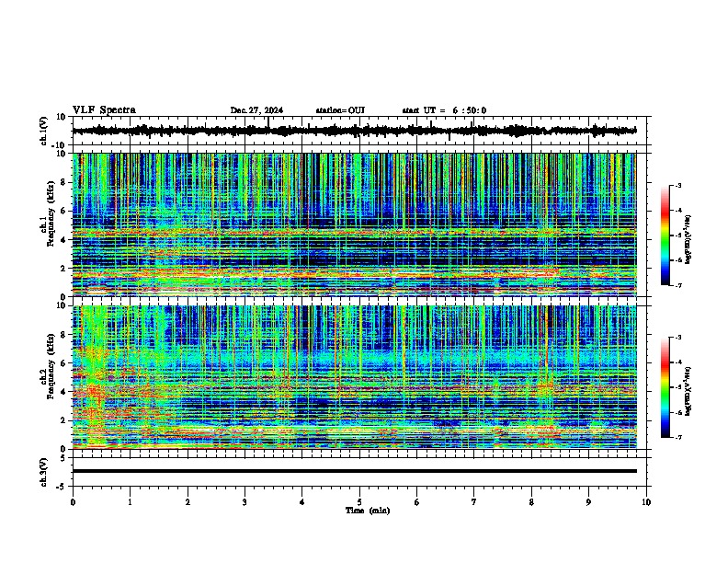The height and width of the screenshot is (563, 728).
Task: Click the "9" tick on the time axis
Action: [x=588, y=502]
